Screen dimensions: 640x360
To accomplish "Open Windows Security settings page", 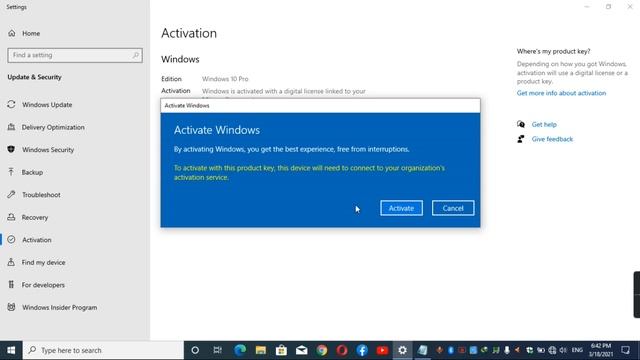I will (48, 150).
